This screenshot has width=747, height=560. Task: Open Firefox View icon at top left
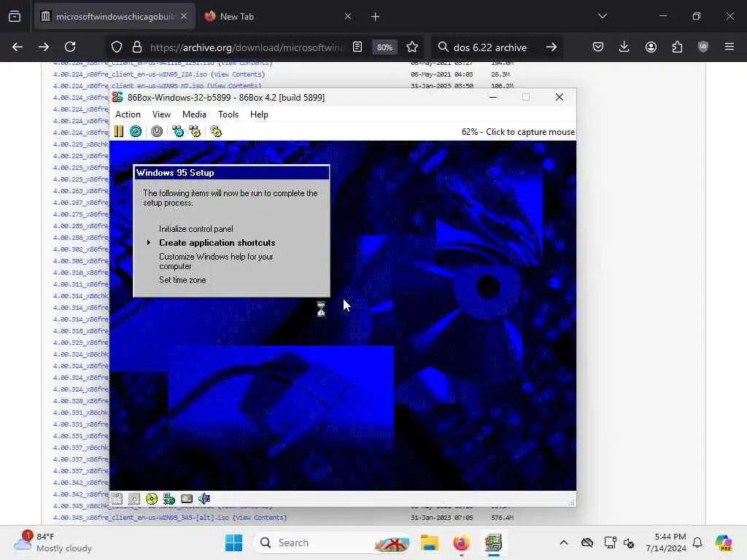pyautogui.click(x=15, y=17)
